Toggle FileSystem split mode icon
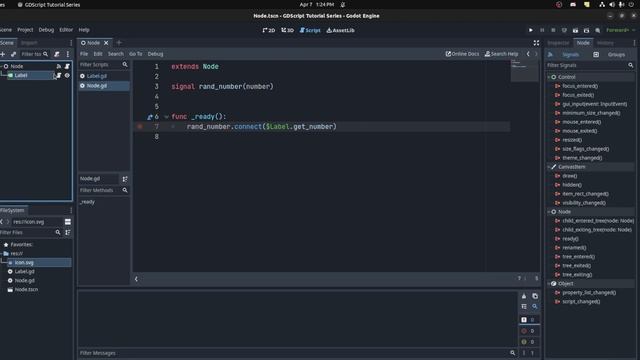The height and width of the screenshot is (360, 640). click(68, 222)
